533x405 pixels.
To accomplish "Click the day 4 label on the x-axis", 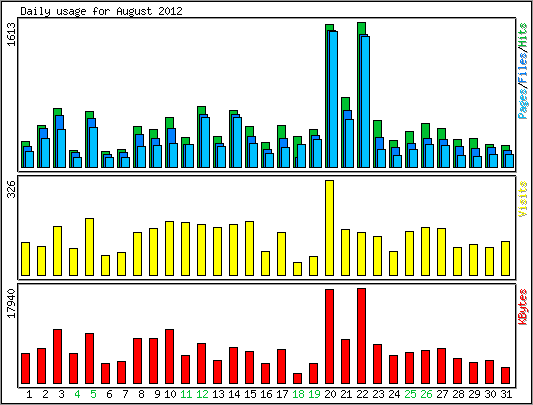I will pyautogui.click(x=77, y=394).
